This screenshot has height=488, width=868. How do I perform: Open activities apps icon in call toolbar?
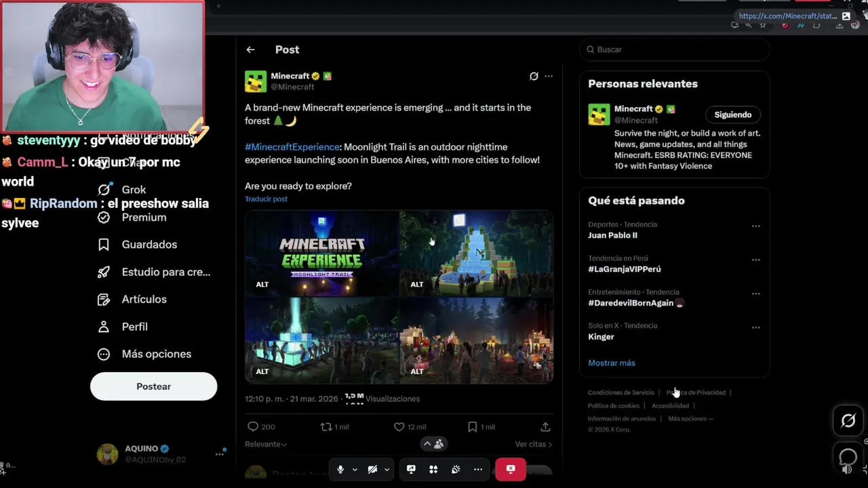tap(433, 470)
